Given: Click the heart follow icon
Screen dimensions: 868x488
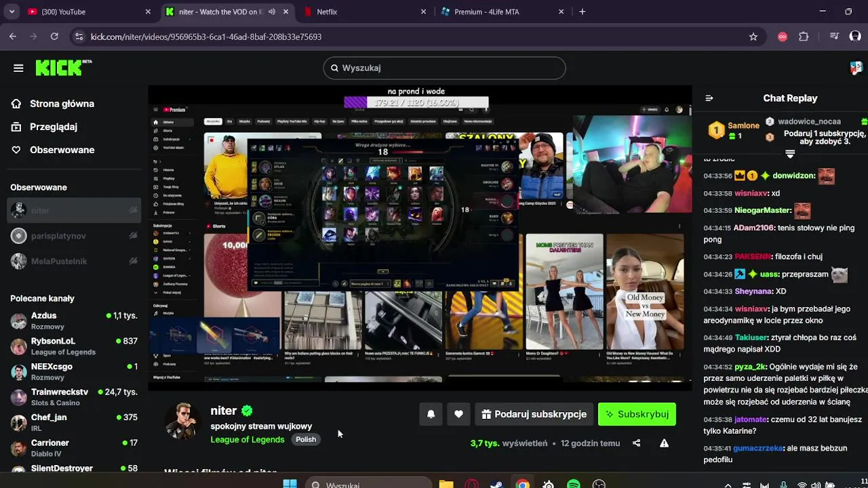Looking at the screenshot, I should click(458, 414).
